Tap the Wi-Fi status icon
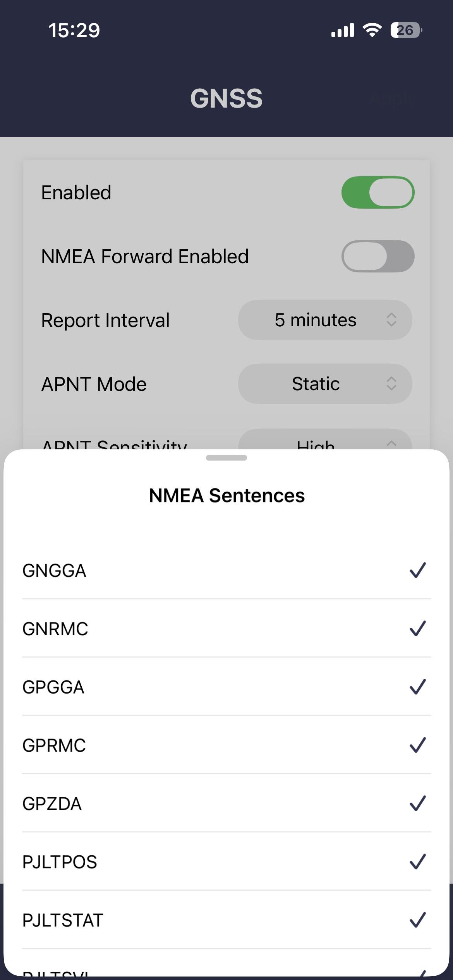This screenshot has width=453, height=980. click(372, 30)
